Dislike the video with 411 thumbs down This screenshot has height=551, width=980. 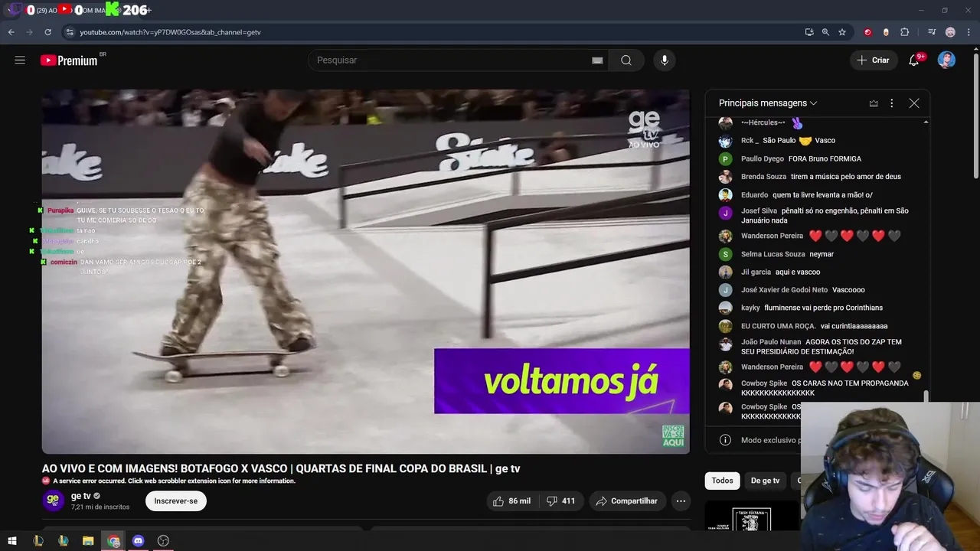pyautogui.click(x=561, y=501)
